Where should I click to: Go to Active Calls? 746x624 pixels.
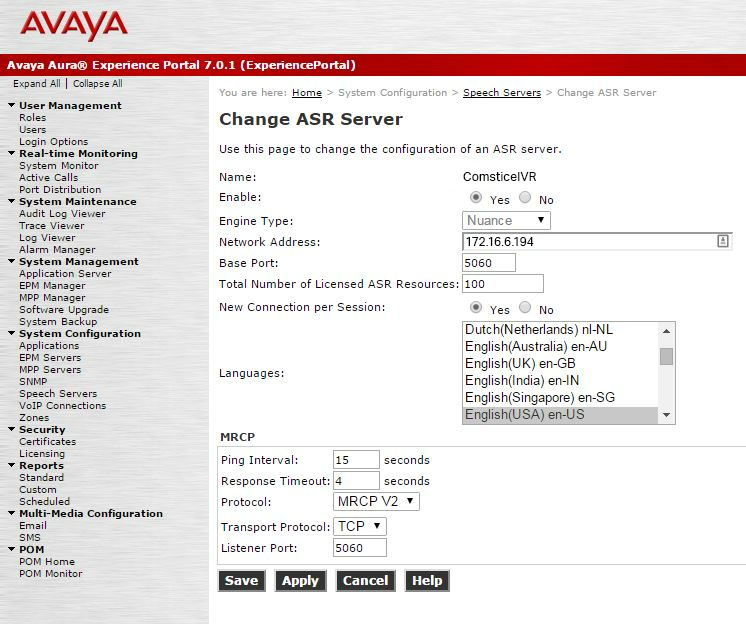click(49, 177)
